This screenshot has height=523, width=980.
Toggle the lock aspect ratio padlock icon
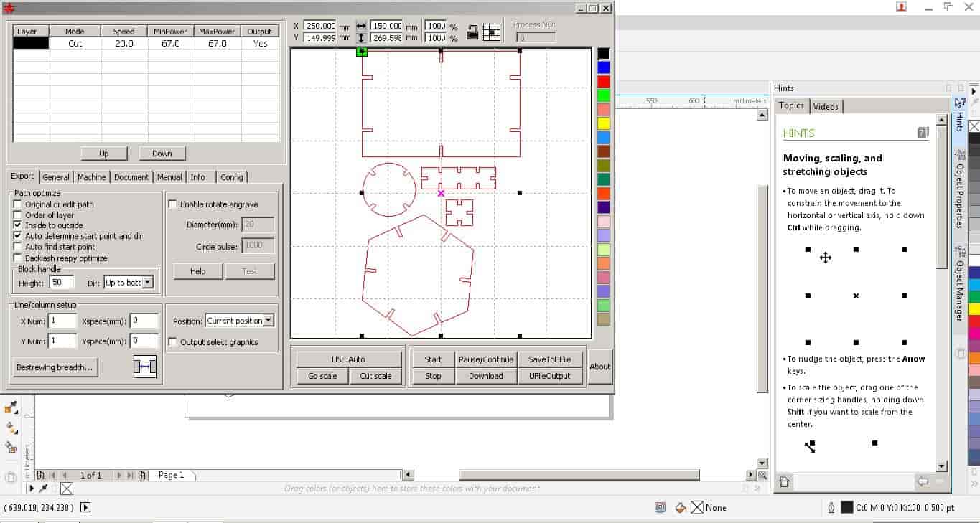(472, 32)
